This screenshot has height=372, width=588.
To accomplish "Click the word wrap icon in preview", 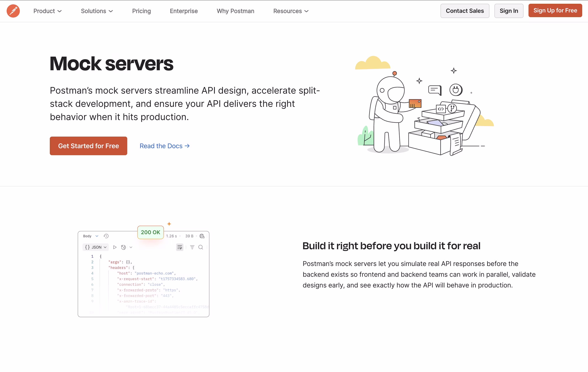I will coord(180,247).
